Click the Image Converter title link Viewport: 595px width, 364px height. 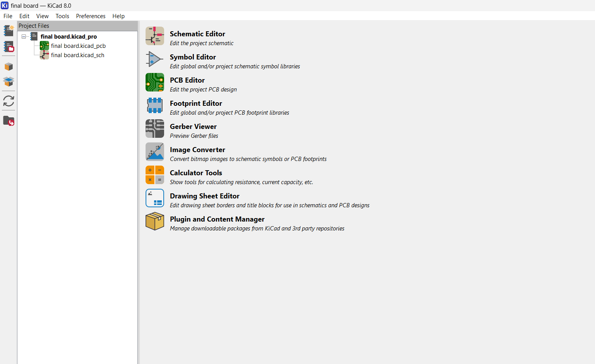point(197,150)
